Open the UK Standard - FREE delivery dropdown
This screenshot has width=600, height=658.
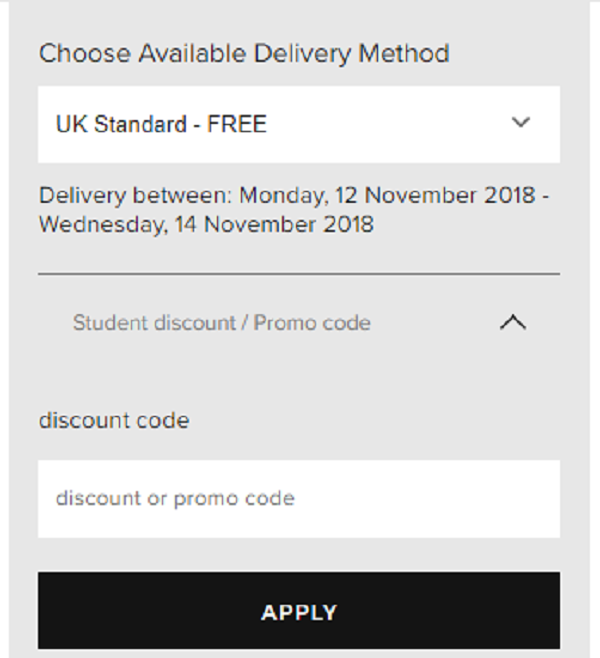tap(299, 124)
